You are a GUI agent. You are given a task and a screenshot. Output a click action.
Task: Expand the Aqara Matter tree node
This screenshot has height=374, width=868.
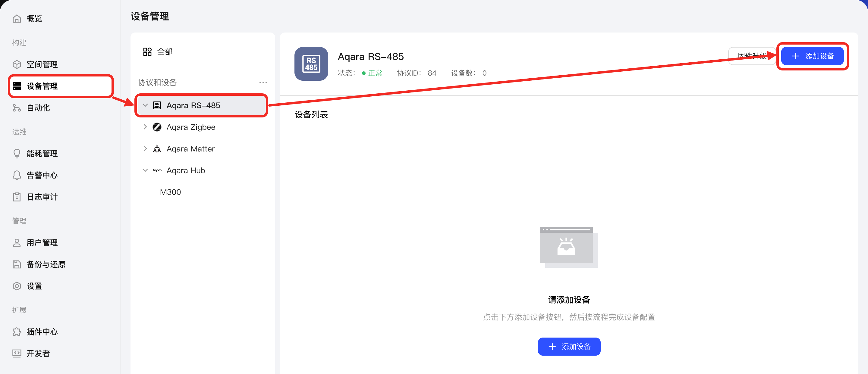point(145,149)
